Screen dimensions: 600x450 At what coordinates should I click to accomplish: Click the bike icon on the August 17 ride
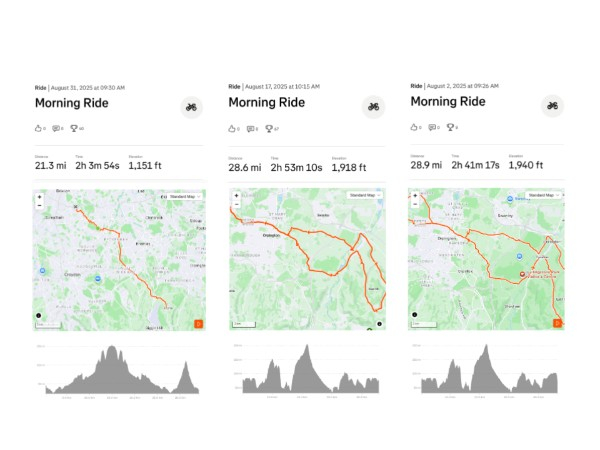tap(373, 107)
